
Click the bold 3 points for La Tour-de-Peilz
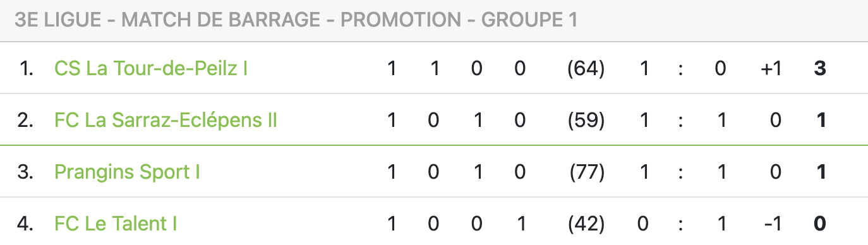(x=820, y=68)
